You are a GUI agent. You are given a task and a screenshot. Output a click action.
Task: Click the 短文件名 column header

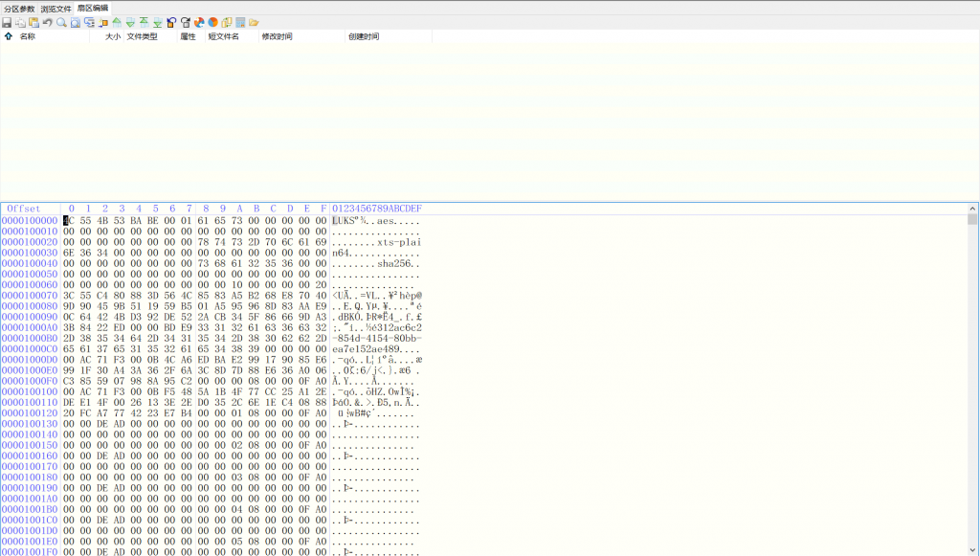[224, 36]
